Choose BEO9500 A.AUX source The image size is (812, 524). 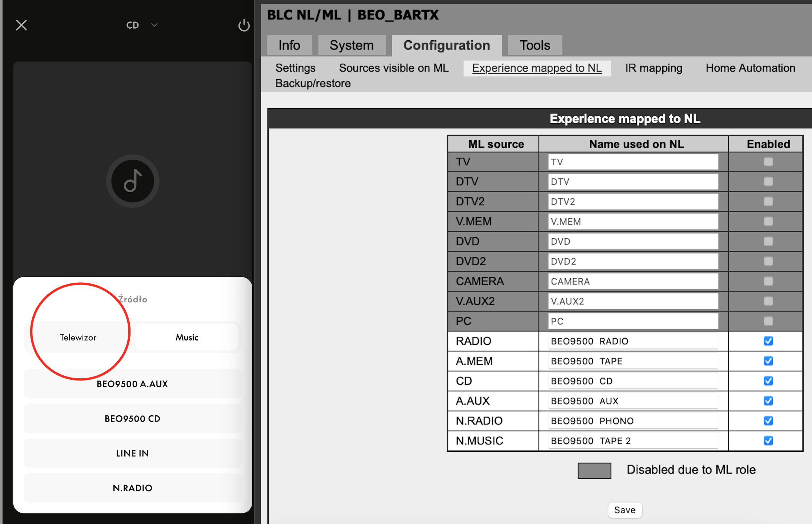point(133,384)
